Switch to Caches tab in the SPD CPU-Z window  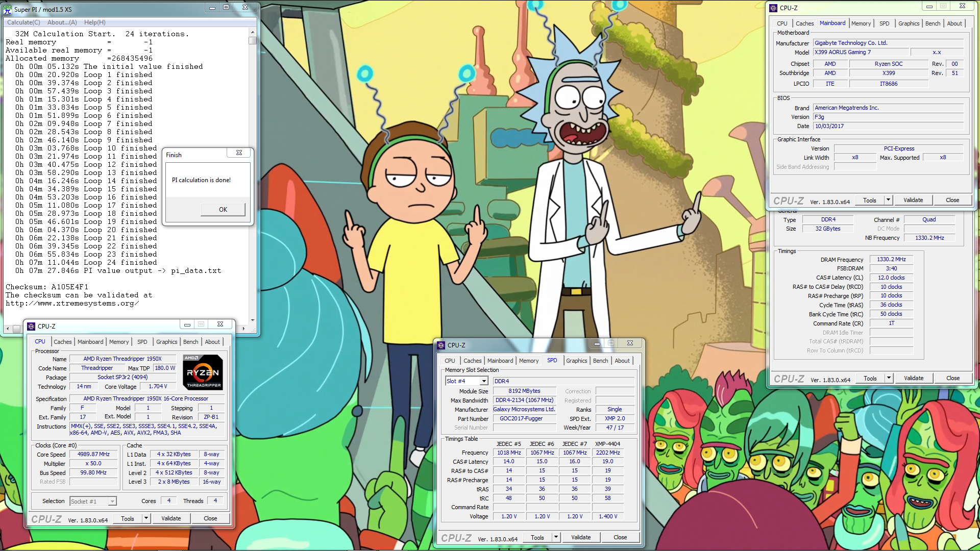click(x=473, y=361)
